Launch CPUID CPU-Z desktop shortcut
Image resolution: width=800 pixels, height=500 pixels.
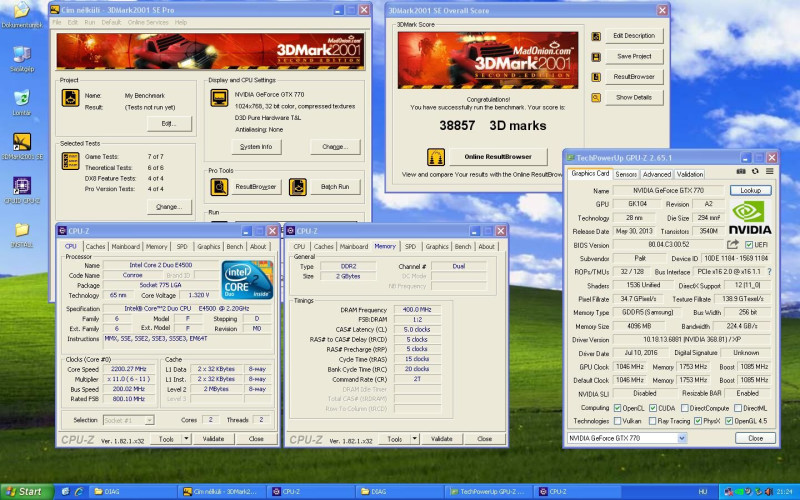(x=21, y=186)
